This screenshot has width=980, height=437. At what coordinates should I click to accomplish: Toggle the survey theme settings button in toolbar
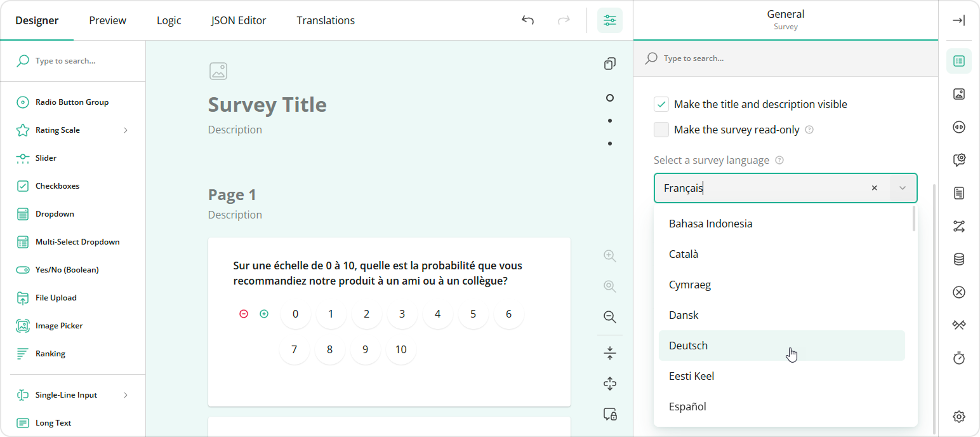coord(609,20)
